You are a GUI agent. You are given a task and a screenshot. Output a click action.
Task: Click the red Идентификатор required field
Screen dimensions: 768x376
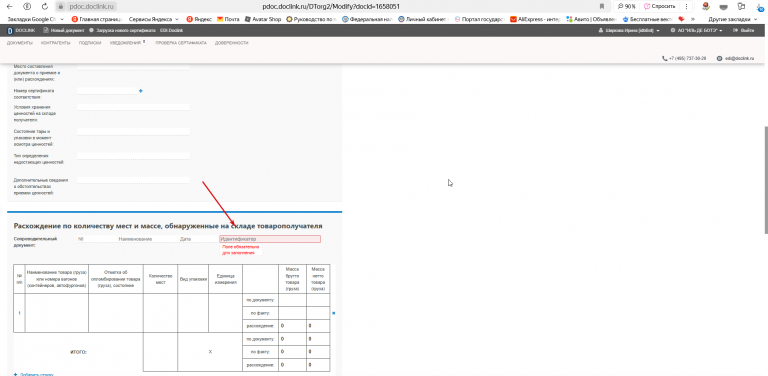point(270,239)
